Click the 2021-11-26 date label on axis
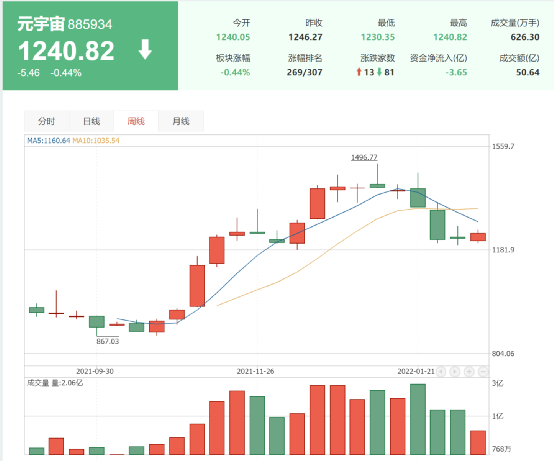 [x=255, y=371]
